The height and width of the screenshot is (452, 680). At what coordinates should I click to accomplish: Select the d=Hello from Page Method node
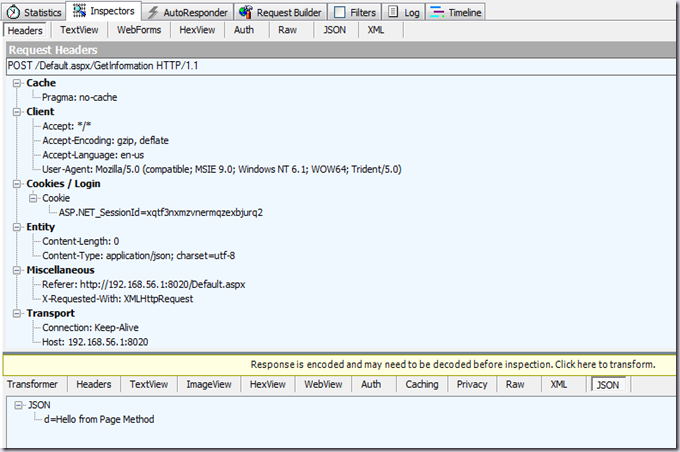coord(99,419)
